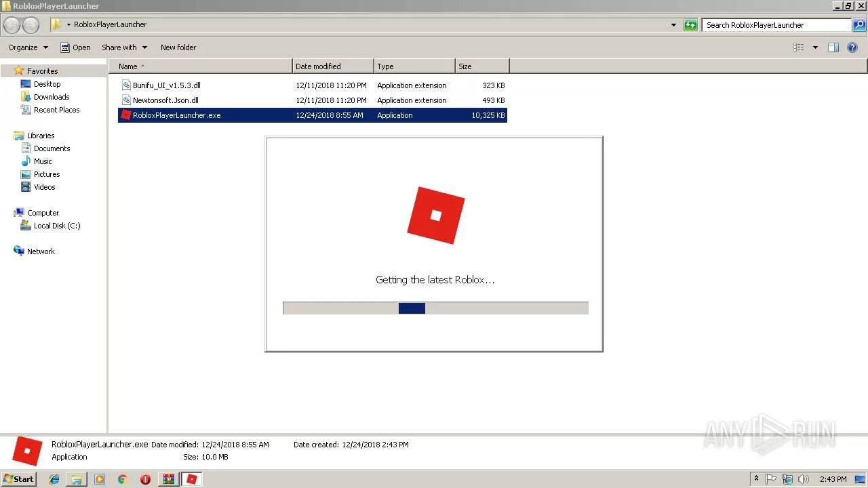Image resolution: width=868 pixels, height=488 pixels.
Task: Click 12/24/2018 8:55 AM date in file row
Action: (x=330, y=115)
